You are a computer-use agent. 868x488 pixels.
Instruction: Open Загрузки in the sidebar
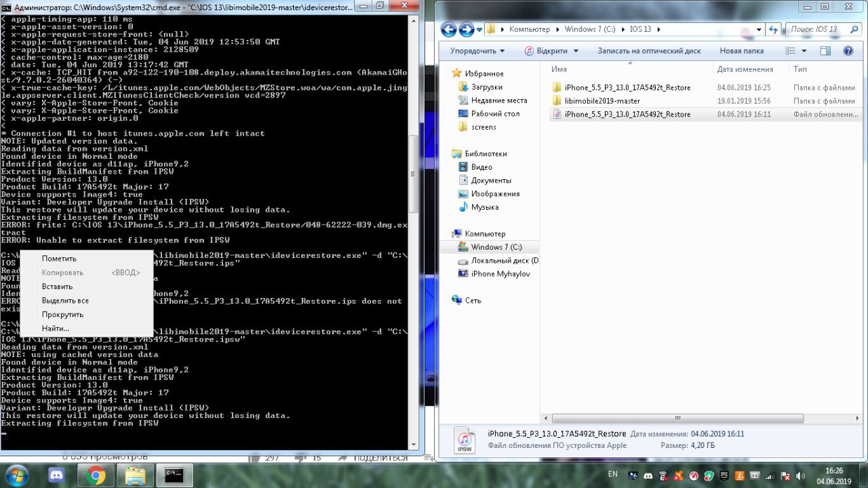click(487, 87)
